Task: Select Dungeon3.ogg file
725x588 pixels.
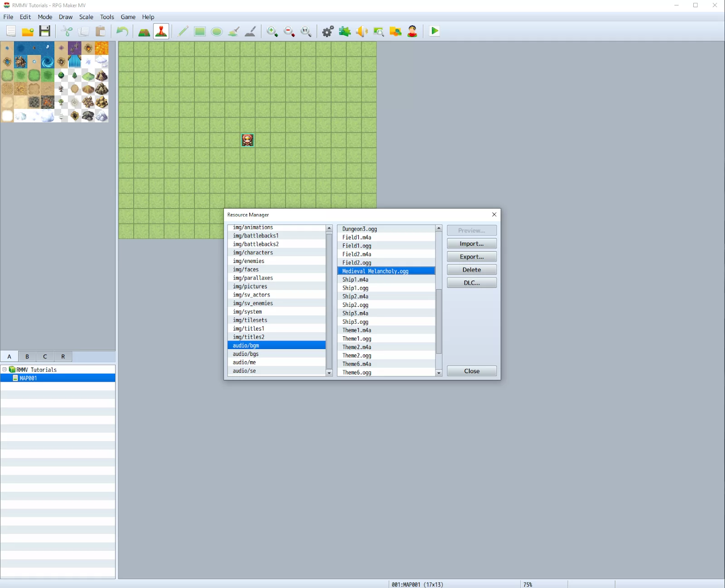Action: coord(386,229)
